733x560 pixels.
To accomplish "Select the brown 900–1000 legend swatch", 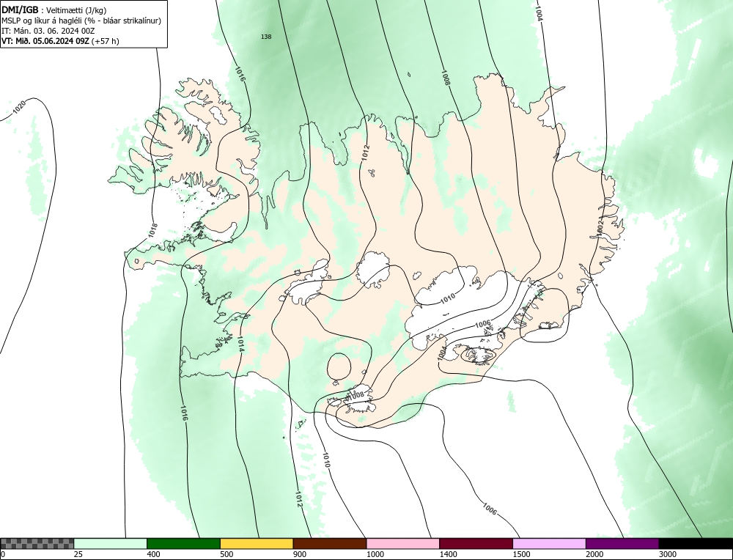I will click(x=330, y=544).
